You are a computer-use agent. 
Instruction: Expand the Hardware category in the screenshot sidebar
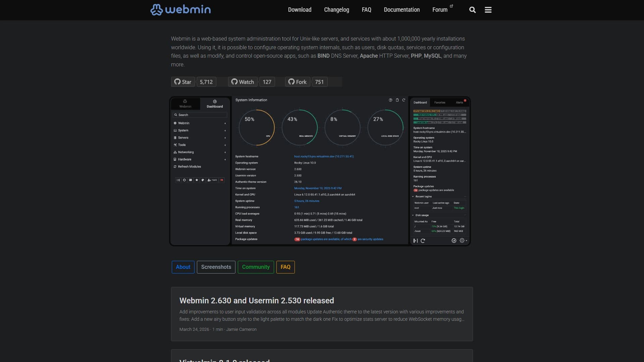[x=200, y=160]
